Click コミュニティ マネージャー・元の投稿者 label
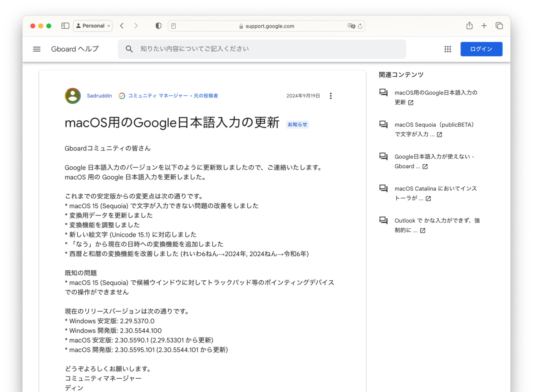The height and width of the screenshot is (392, 533). coord(173,96)
